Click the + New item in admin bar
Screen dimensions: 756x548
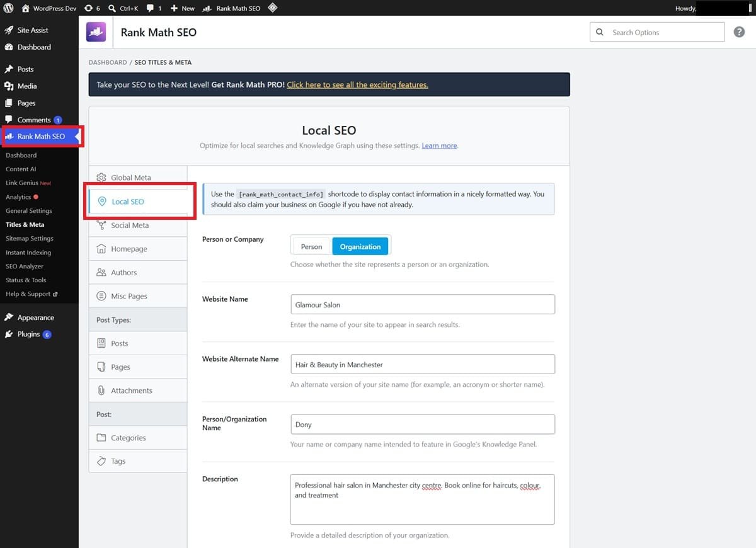[x=183, y=8]
